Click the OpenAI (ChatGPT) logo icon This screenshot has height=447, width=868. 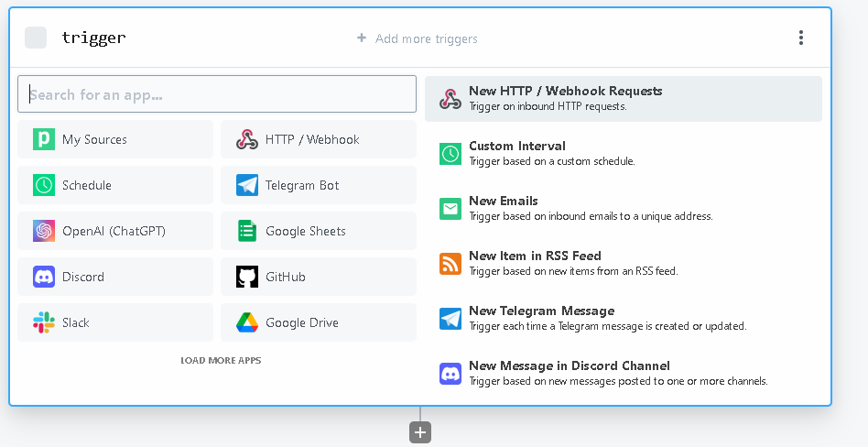point(44,231)
